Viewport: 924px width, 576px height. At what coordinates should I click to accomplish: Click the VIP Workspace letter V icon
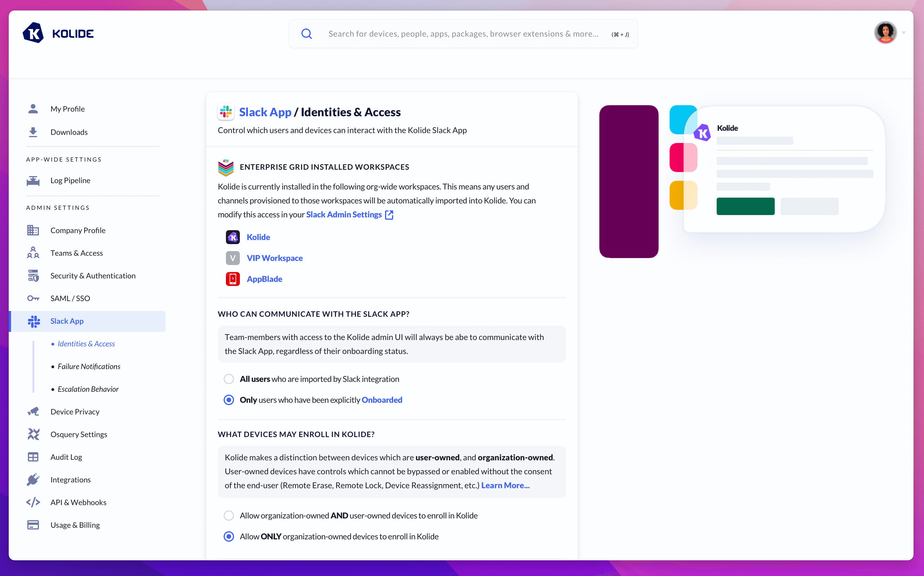[233, 258]
